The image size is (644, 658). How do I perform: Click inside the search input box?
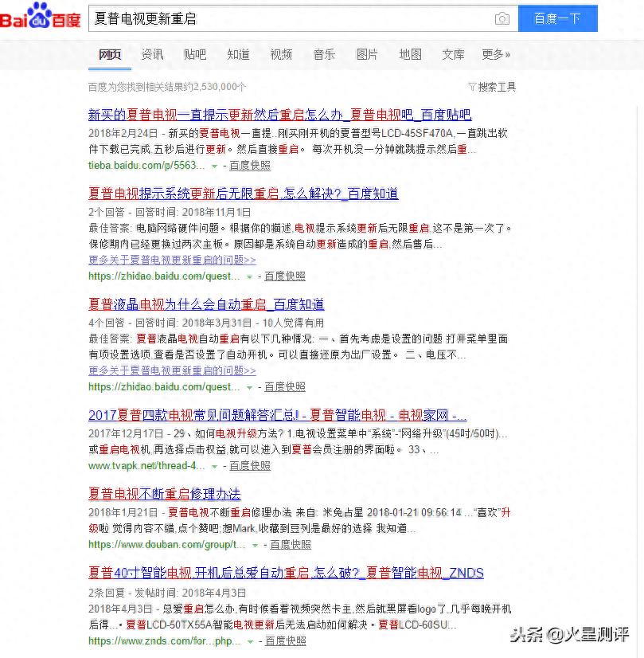click(279, 18)
